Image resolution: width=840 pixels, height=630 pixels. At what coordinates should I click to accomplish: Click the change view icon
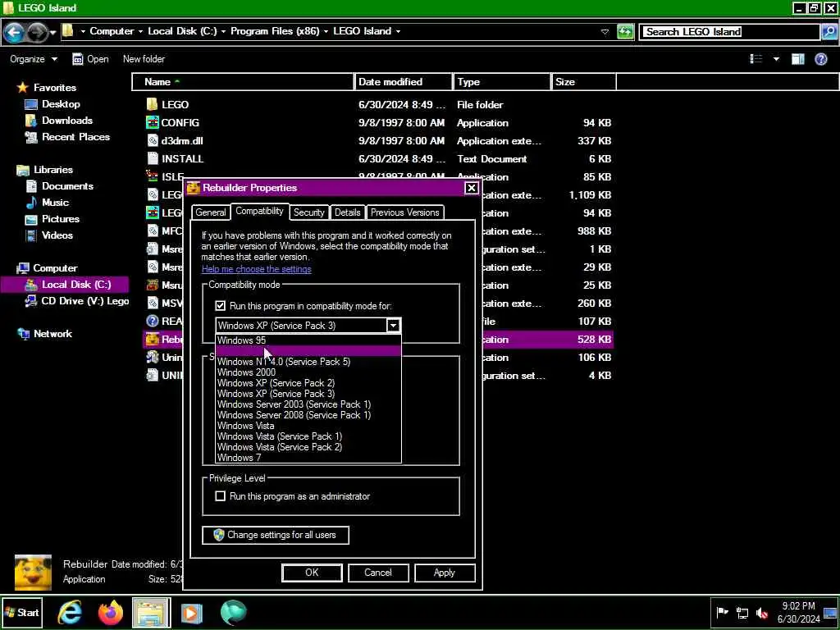[756, 59]
